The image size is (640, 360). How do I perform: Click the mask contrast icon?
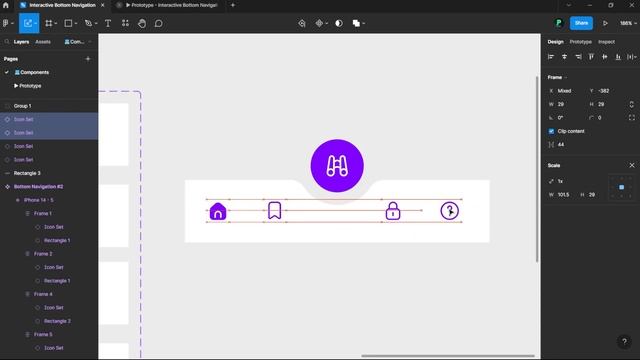tap(339, 23)
